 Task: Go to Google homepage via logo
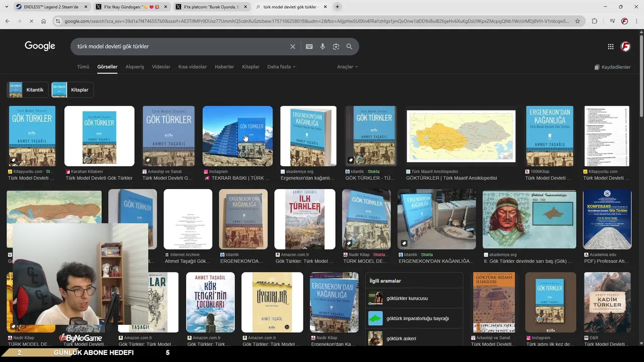[40, 46]
